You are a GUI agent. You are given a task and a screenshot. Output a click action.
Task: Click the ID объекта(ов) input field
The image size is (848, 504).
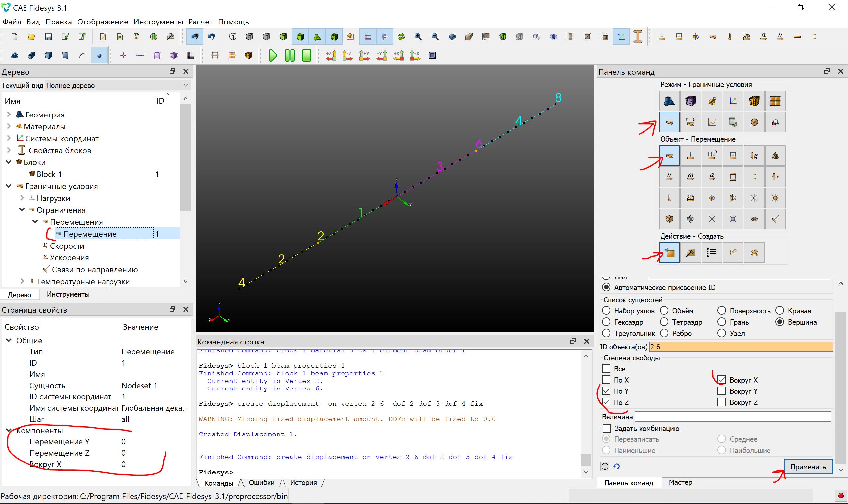tap(741, 347)
